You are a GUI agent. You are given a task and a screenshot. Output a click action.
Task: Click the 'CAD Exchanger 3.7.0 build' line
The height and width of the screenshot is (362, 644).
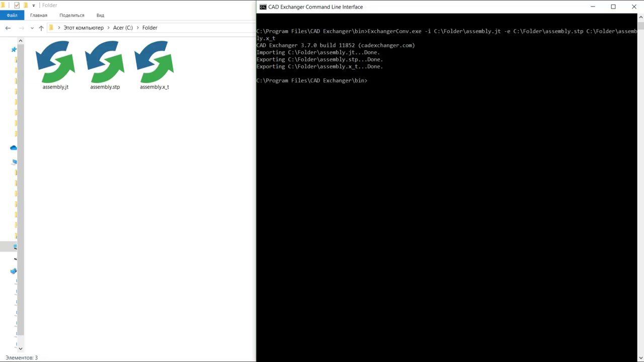coord(336,45)
